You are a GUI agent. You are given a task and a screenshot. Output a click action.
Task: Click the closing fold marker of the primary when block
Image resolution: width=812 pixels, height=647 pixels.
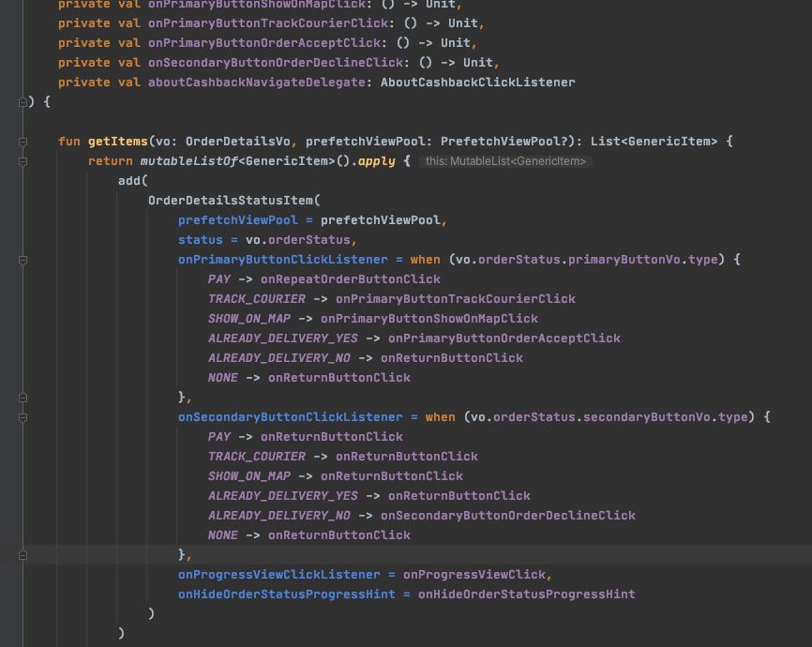tap(23, 398)
